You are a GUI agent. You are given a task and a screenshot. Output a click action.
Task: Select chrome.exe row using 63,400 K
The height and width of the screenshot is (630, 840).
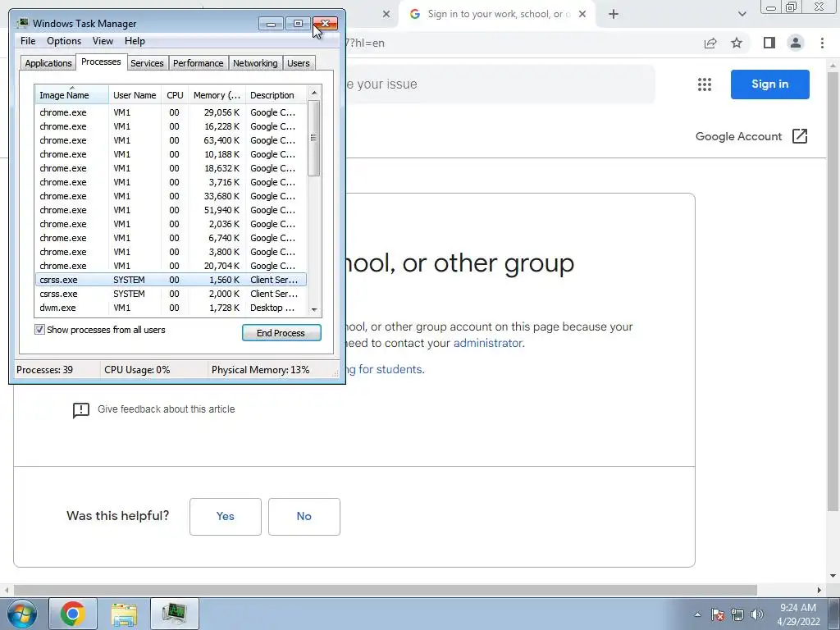point(171,140)
